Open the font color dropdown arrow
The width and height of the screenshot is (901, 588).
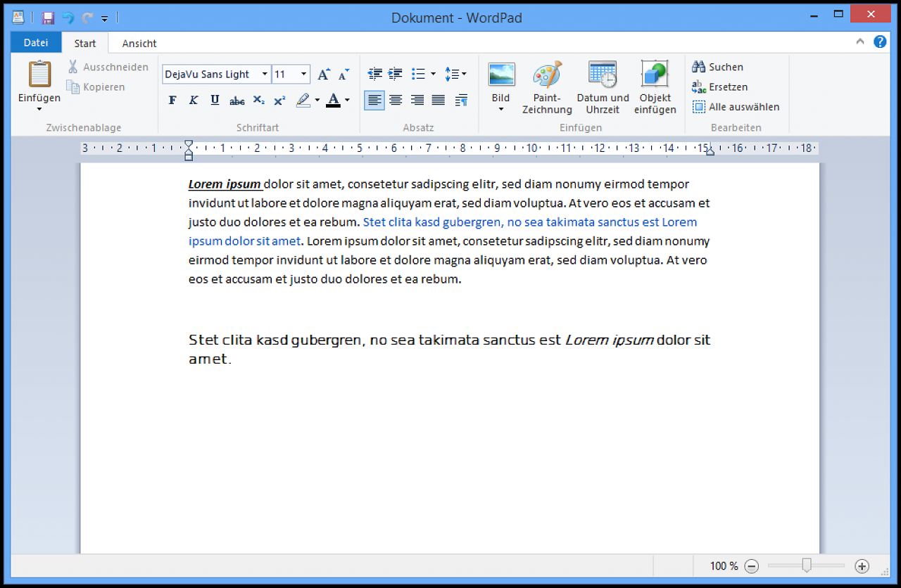(x=347, y=100)
